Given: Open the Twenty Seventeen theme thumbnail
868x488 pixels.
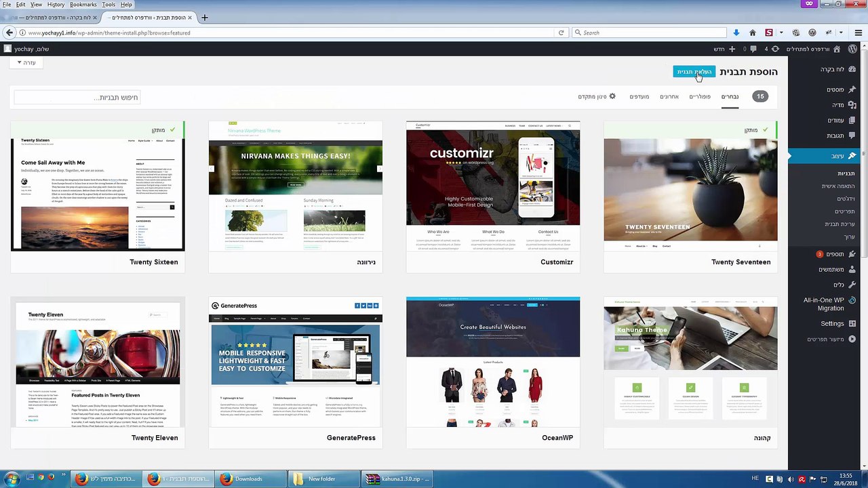Looking at the screenshot, I should pos(691,186).
